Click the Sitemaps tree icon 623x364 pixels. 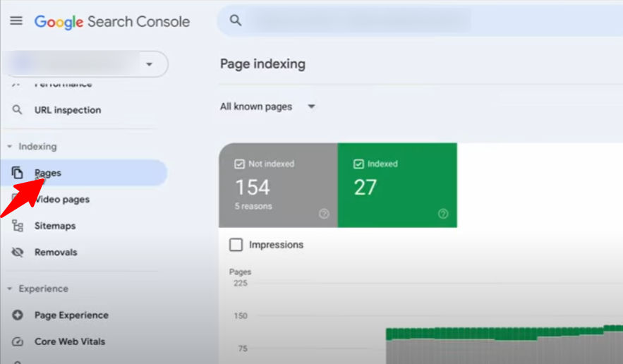[x=18, y=226]
